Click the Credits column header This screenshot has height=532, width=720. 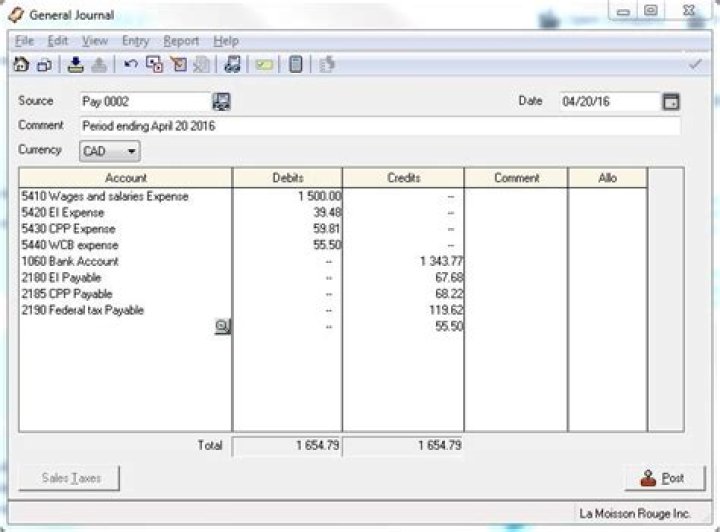pos(404,178)
